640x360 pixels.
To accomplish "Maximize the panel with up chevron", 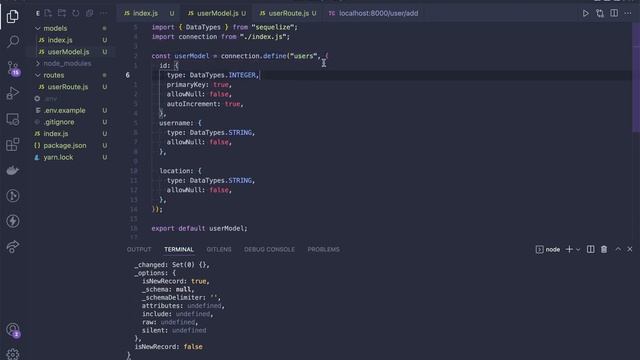I will point(618,249).
